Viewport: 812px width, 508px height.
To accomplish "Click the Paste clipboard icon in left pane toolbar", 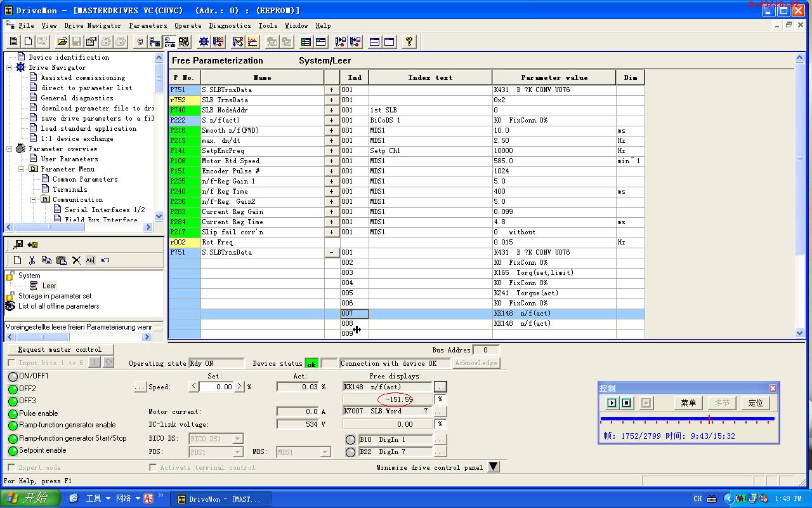I will (x=62, y=260).
